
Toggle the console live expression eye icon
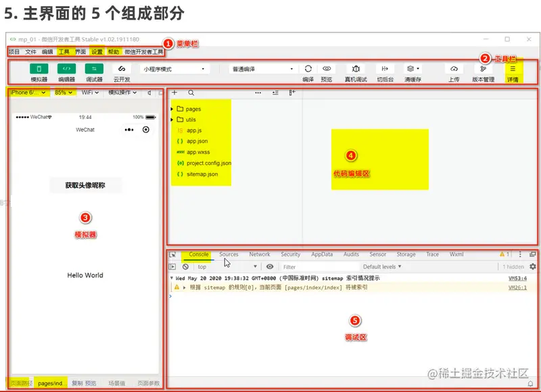[270, 266]
